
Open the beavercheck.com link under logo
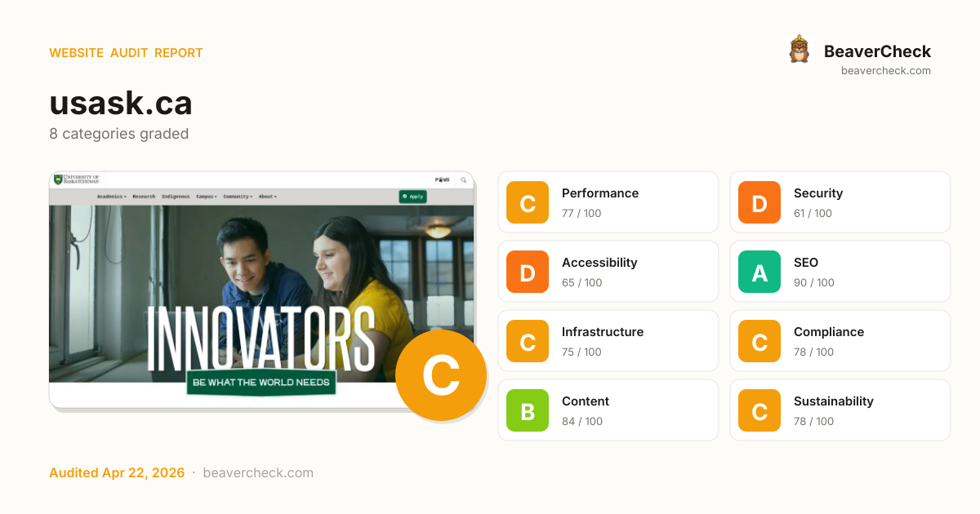coord(886,71)
